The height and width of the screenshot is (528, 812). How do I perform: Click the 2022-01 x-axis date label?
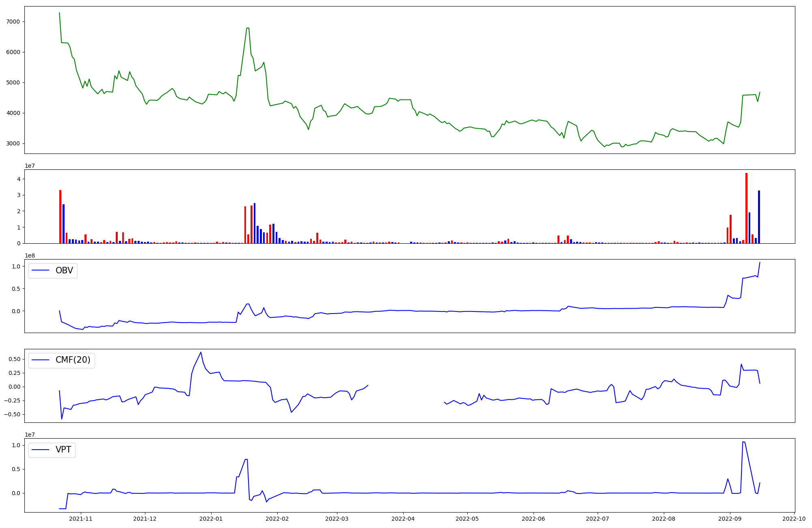(x=211, y=519)
